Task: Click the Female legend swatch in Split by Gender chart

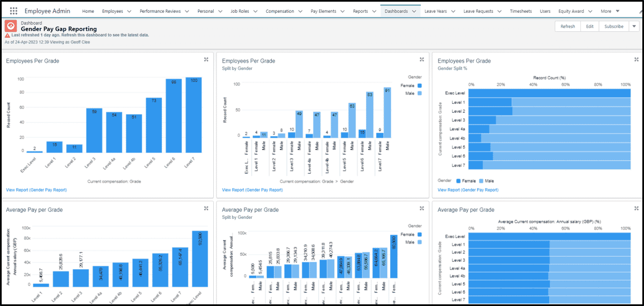Action: coord(420,85)
